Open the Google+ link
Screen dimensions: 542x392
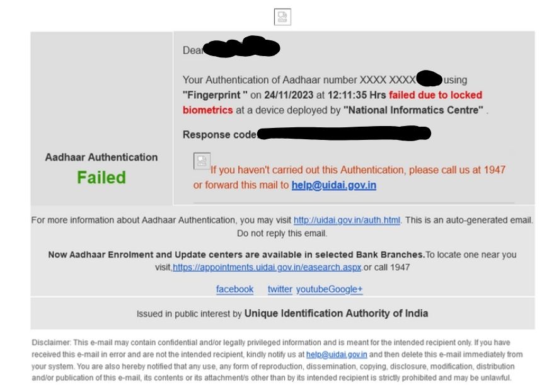pyautogui.click(x=345, y=289)
